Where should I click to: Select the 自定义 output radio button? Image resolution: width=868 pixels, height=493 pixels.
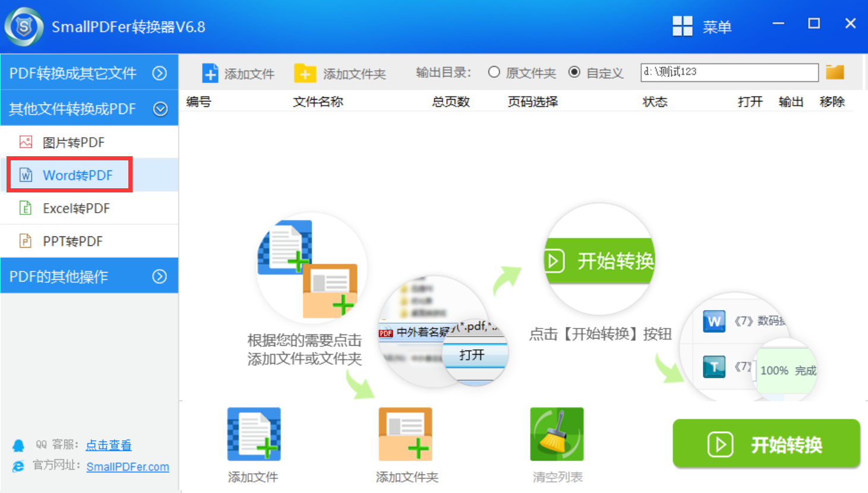tap(574, 72)
